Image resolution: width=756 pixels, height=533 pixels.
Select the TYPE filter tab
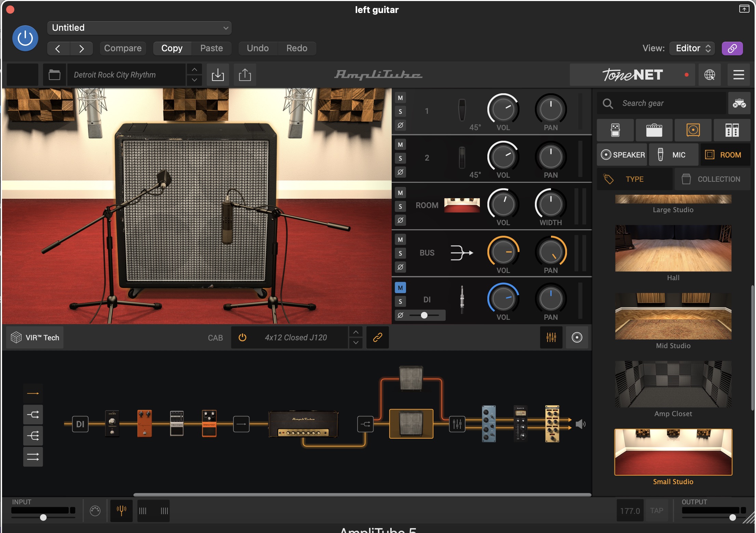click(634, 179)
